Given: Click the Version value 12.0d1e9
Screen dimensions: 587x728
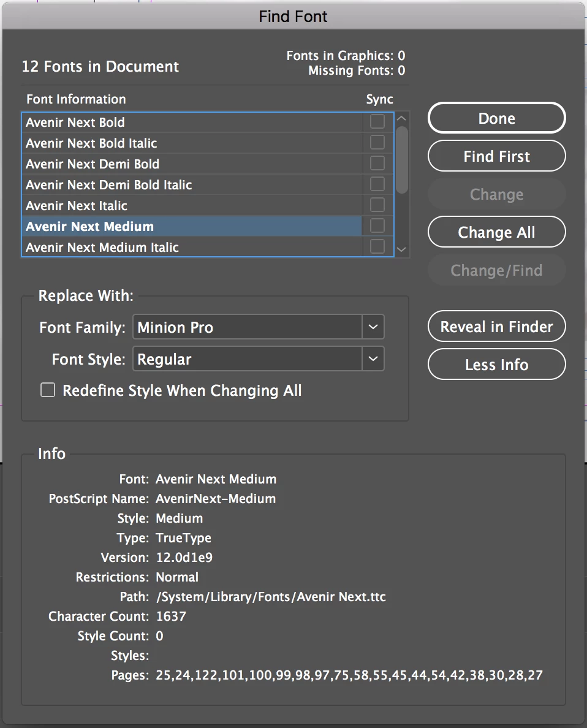Looking at the screenshot, I should 184,557.
